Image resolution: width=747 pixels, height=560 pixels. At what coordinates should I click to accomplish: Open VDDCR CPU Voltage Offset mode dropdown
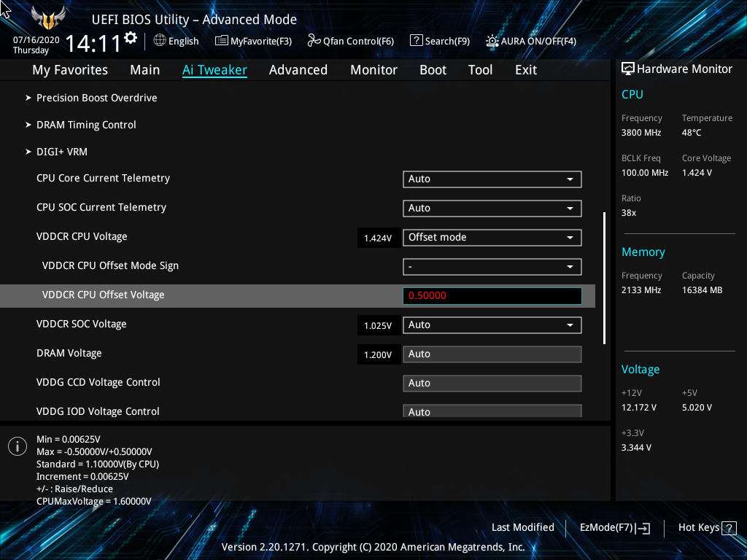492,238
